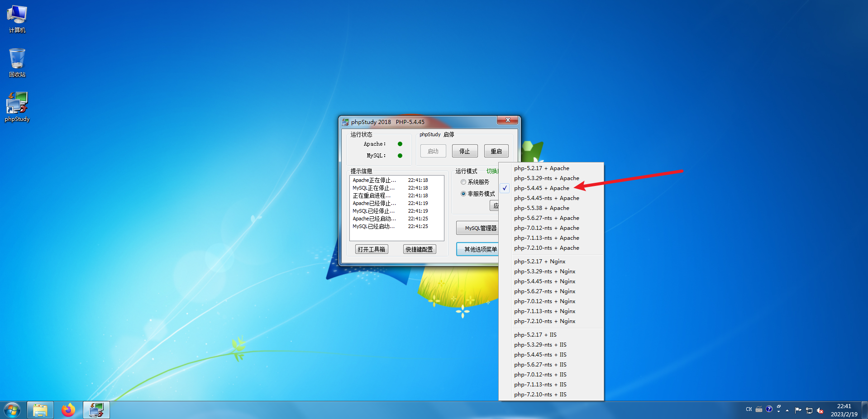Choose php-7.1.13-nts + Apache
Screen dimensions: 868x419
point(551,238)
